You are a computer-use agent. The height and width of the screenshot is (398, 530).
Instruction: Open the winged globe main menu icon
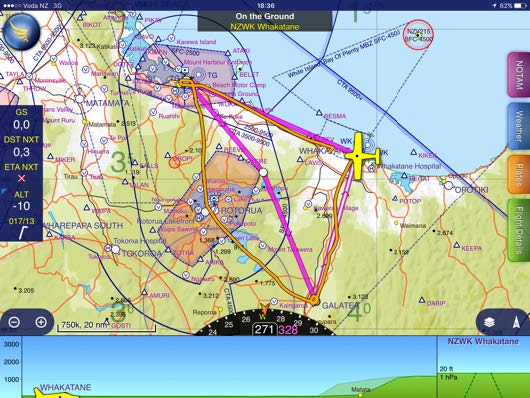pyautogui.click(x=22, y=32)
